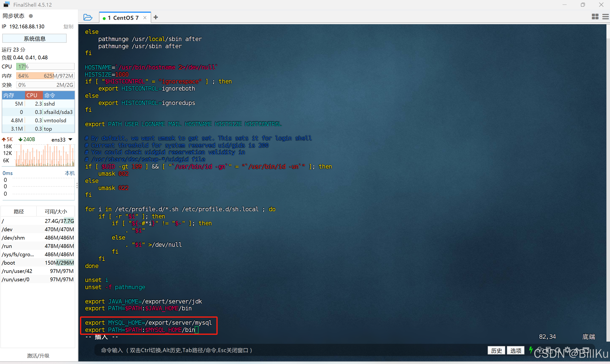Select the top process row
This screenshot has width=610, height=364.
[38, 129]
